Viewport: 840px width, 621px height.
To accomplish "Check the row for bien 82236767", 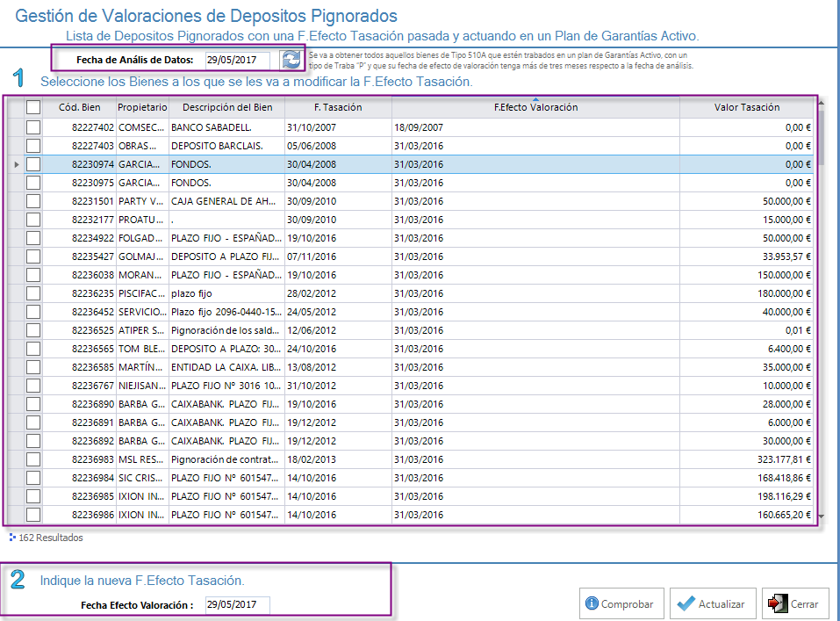I will coord(33,386).
